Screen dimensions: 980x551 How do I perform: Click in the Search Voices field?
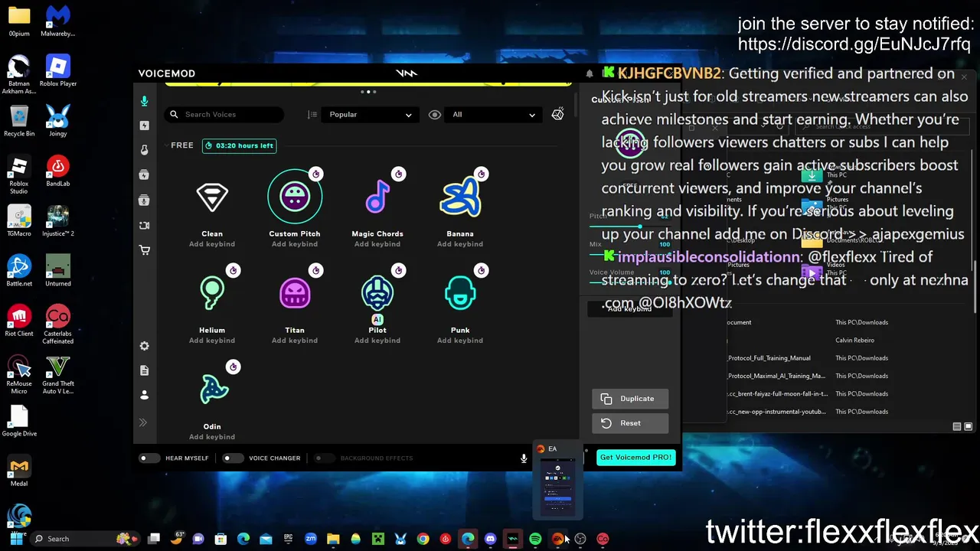tap(224, 115)
